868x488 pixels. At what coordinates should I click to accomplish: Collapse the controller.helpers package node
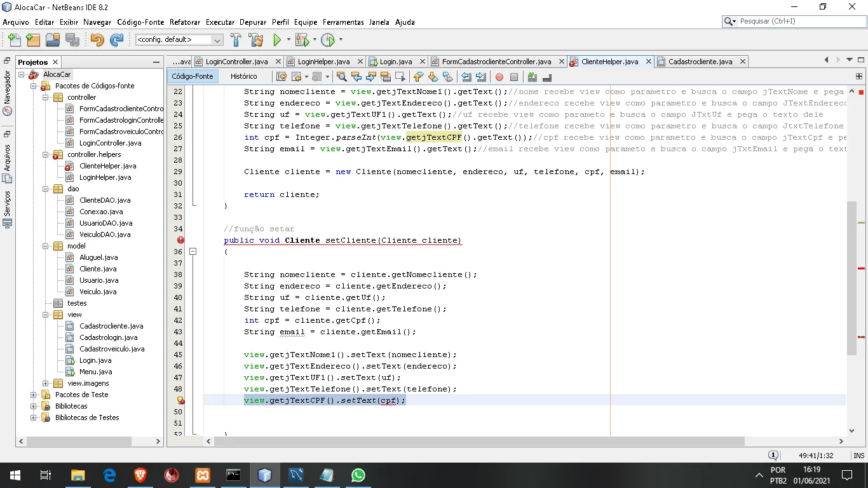46,154
